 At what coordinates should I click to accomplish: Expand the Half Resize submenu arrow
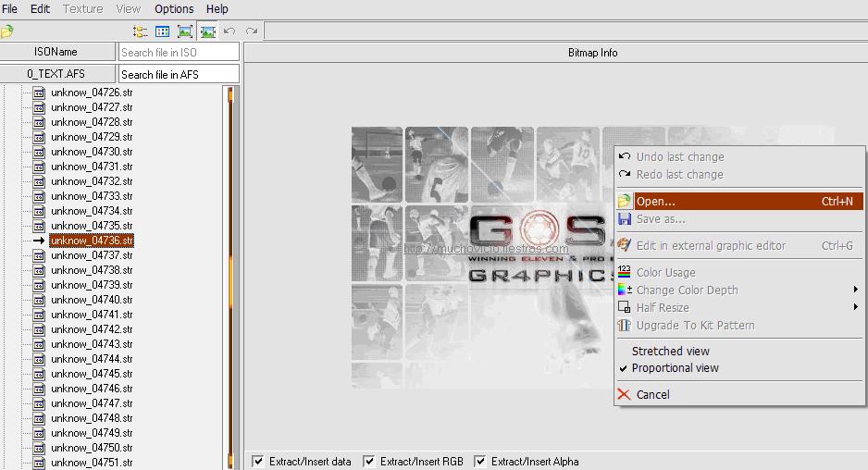click(856, 307)
